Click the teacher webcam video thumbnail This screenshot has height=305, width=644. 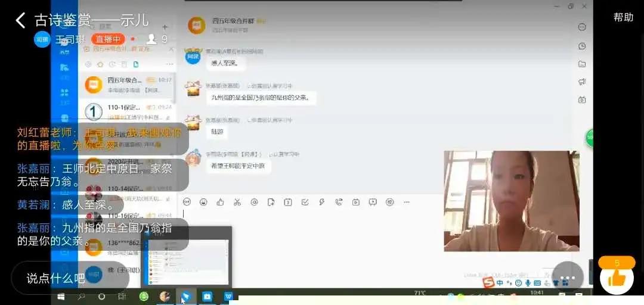(512, 201)
